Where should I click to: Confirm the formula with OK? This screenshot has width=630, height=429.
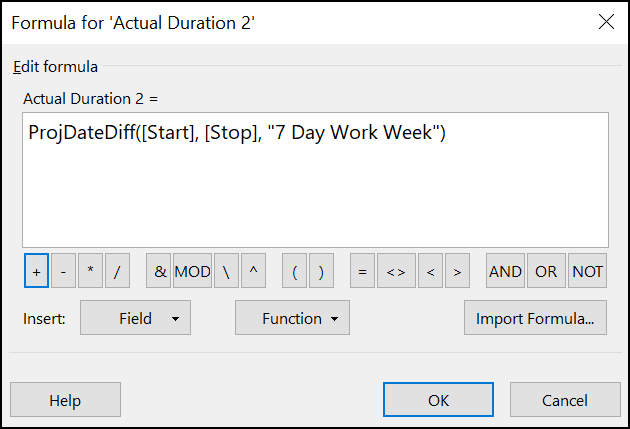[438, 400]
